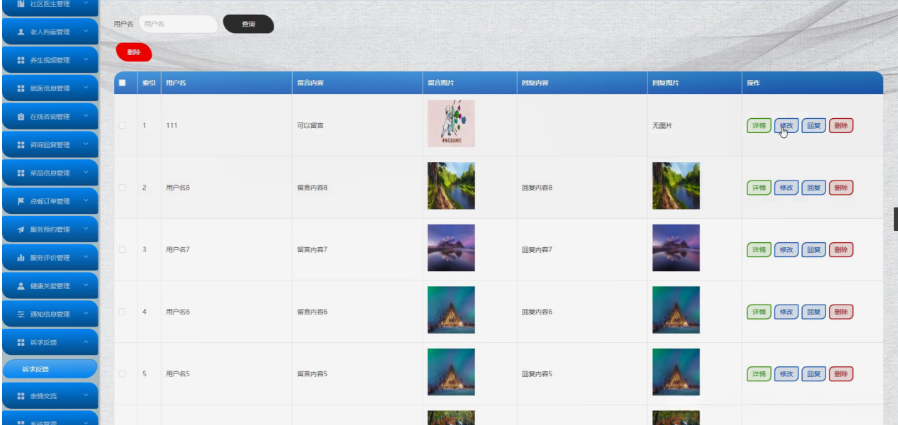898x425 pixels.
Task: Click the black 查询 search button
Action: 248,24
